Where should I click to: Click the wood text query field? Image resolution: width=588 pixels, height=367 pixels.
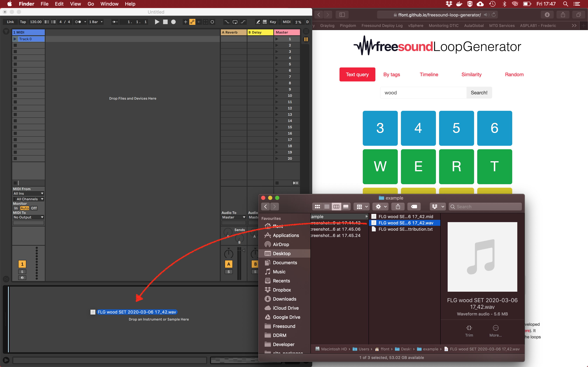pyautogui.click(x=423, y=93)
